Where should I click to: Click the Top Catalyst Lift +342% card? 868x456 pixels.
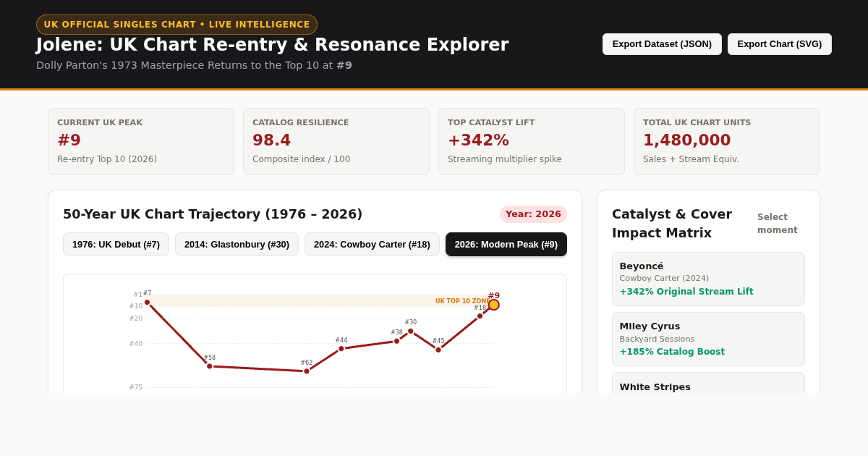532,142
